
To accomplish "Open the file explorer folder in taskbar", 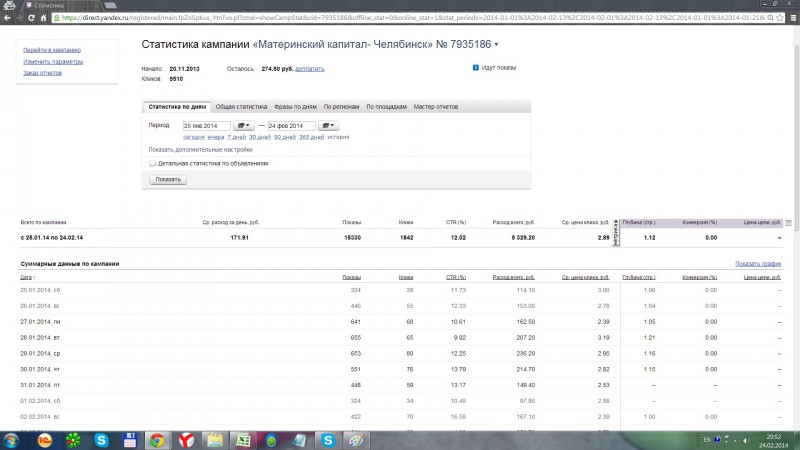I will [215, 440].
